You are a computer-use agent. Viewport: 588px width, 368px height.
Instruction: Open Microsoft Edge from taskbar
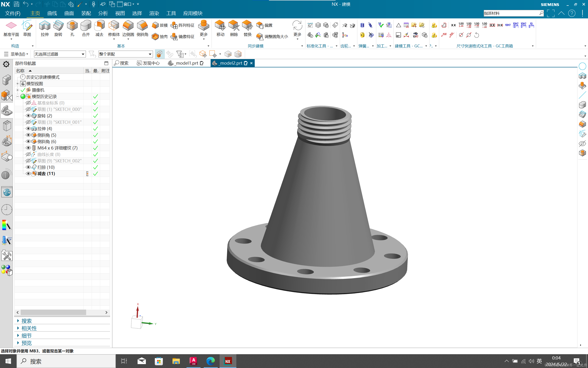(210, 361)
